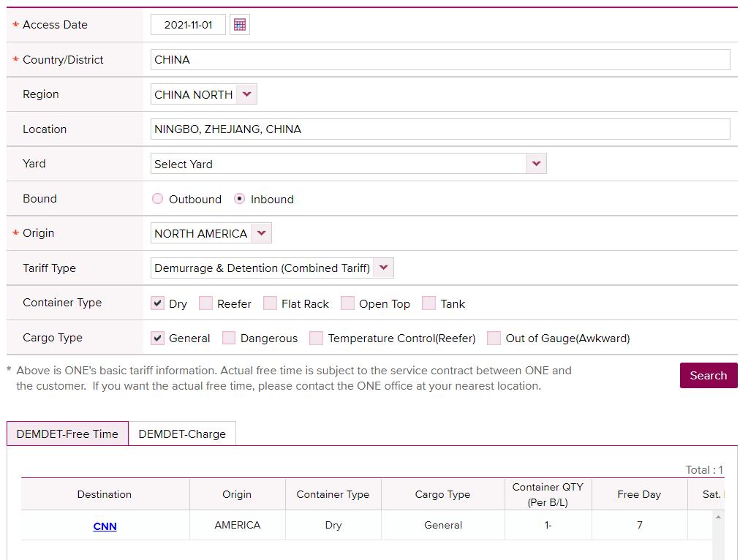Switch to the DEMDET-Charge tab

coord(182,434)
